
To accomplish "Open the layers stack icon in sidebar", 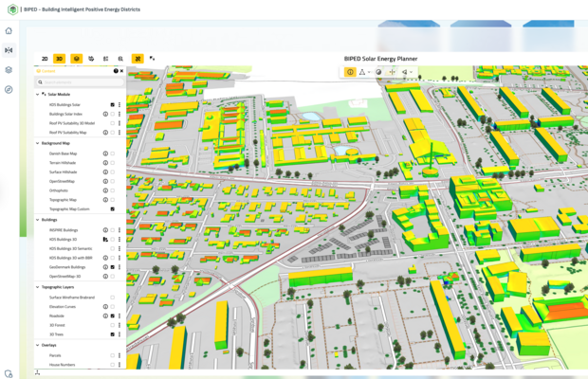I will [x=9, y=69].
